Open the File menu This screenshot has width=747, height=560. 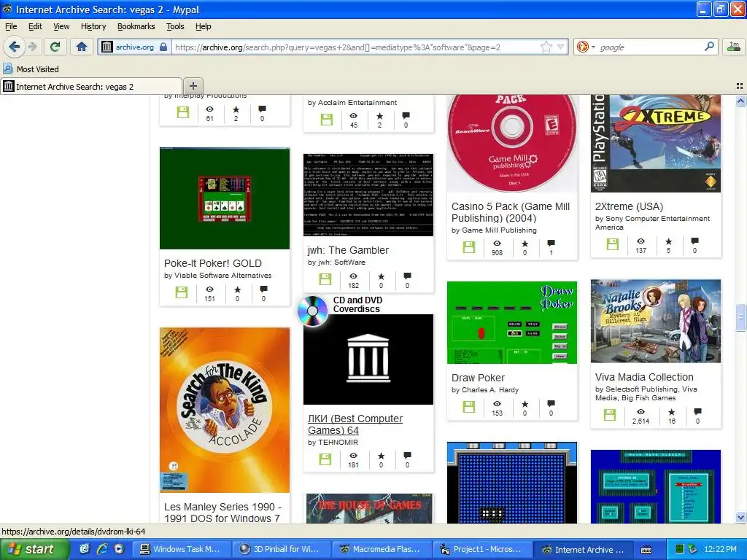point(11,27)
